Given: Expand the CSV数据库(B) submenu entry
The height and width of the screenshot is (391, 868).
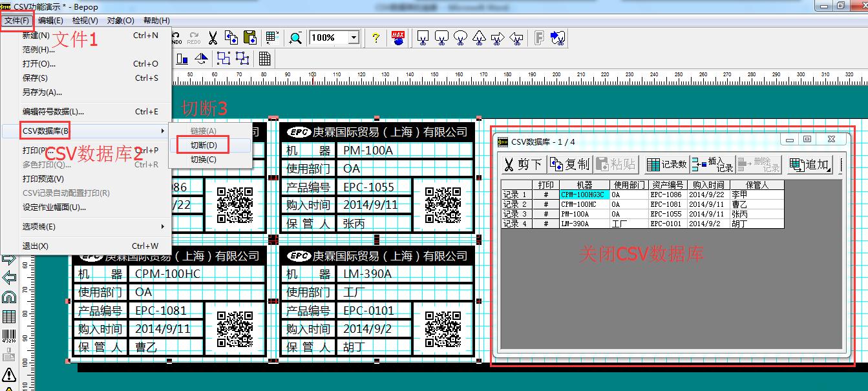Looking at the screenshot, I should tap(86, 131).
